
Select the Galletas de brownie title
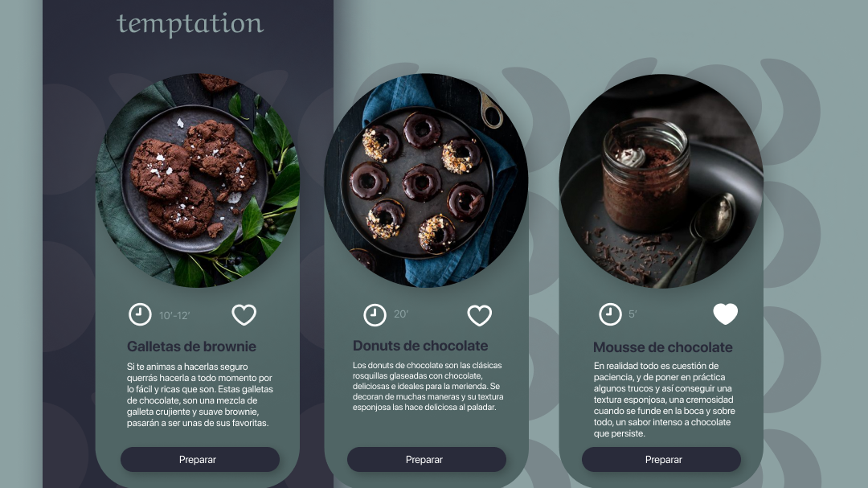pyautogui.click(x=191, y=347)
